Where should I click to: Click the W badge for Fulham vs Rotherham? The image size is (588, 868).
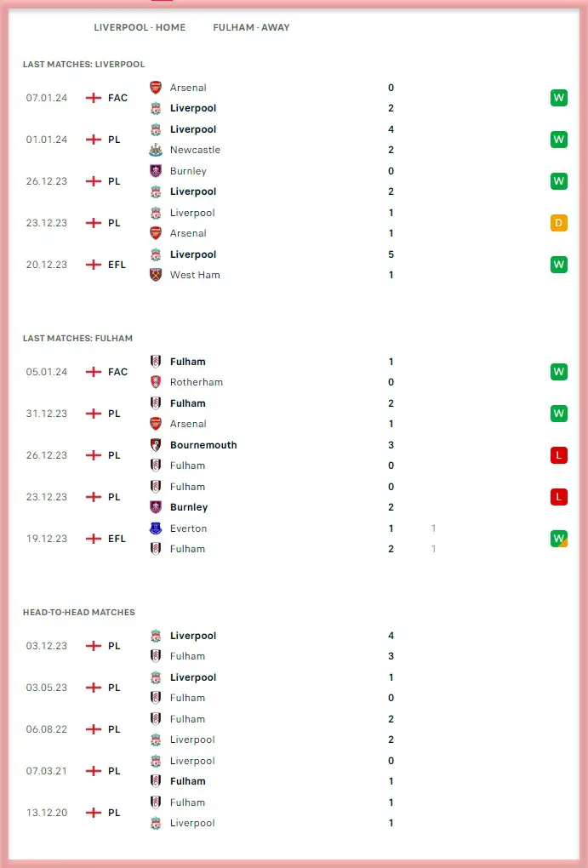click(558, 372)
